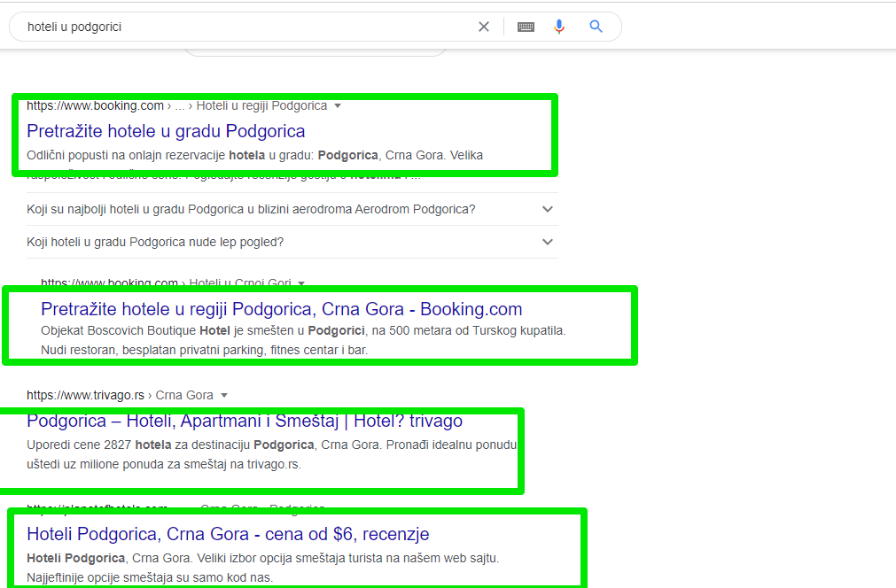Open the dropdown arrow beside trivago.rs › Crna Gora
The width and height of the screenshot is (896, 588).
(x=224, y=395)
